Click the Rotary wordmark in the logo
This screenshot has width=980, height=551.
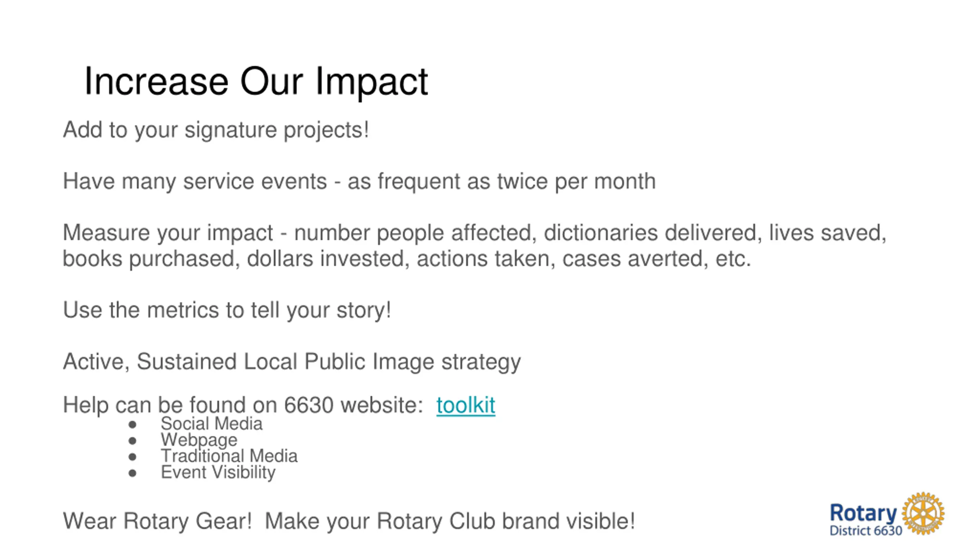(x=863, y=514)
